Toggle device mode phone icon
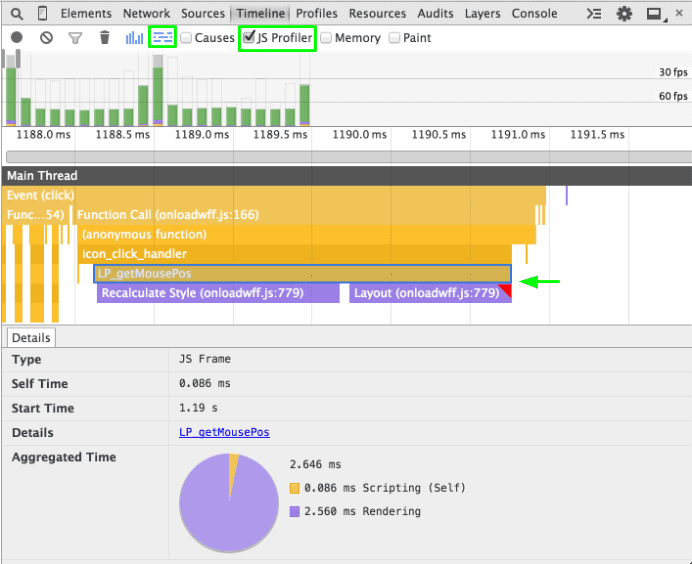Screen dimensions: 692x564 [x=43, y=14]
